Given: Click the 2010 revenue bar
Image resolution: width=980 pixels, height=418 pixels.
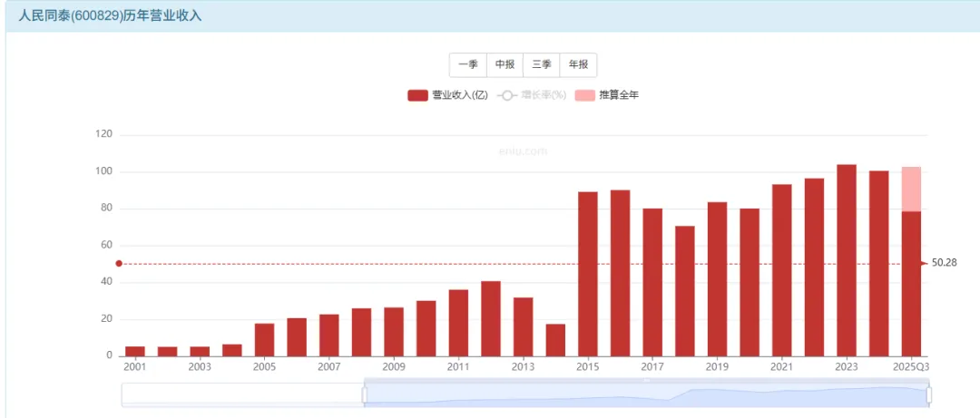Looking at the screenshot, I should [x=426, y=328].
